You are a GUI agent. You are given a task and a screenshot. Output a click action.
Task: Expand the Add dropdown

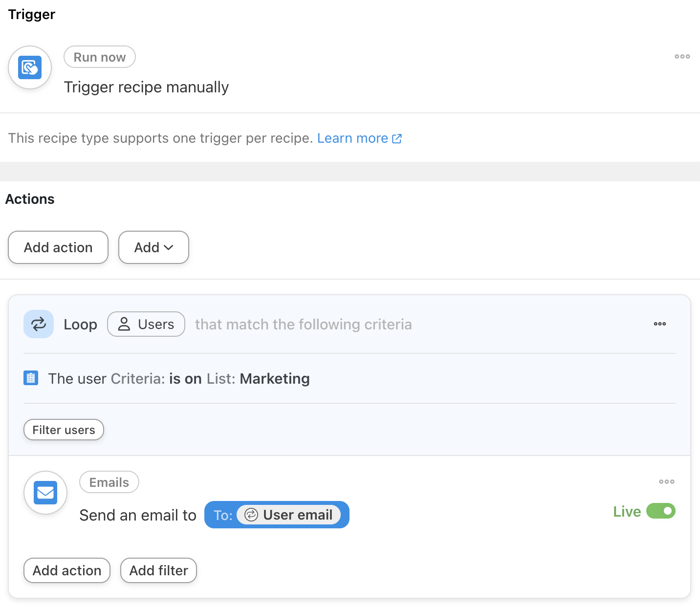[153, 247]
